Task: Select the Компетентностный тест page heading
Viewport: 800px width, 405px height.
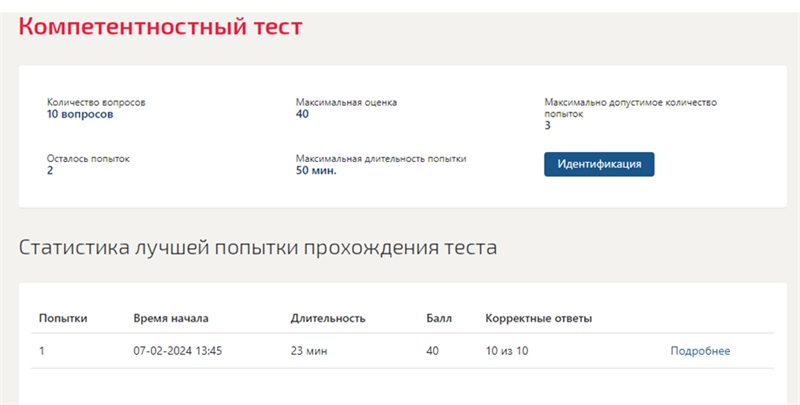Action: tap(161, 27)
